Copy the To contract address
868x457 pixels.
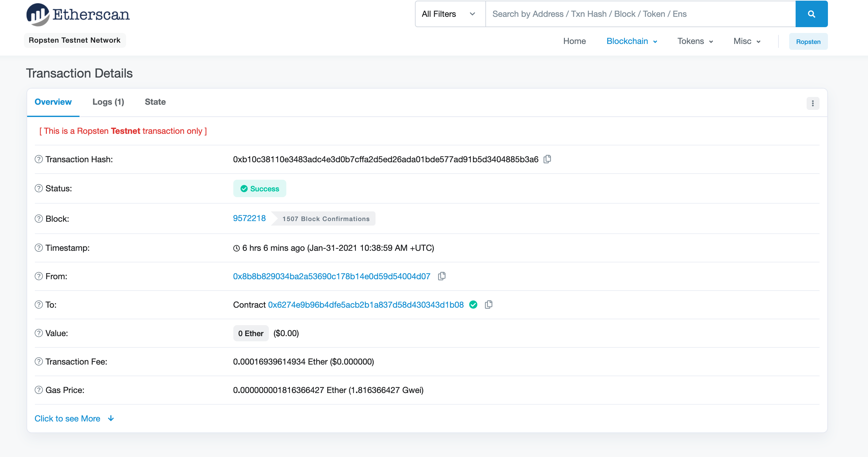(489, 305)
